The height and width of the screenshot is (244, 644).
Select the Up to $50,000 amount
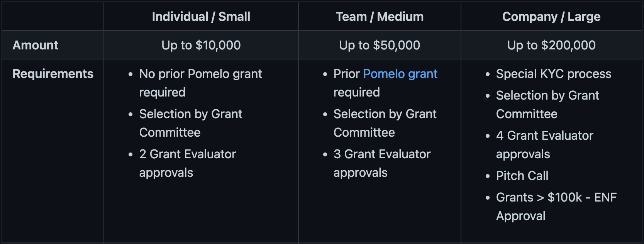click(x=380, y=45)
